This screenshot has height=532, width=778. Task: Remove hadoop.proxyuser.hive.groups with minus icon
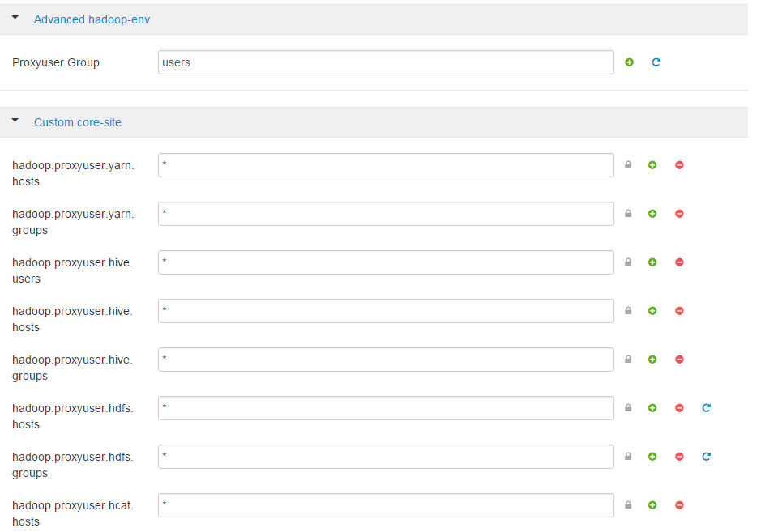coord(679,360)
